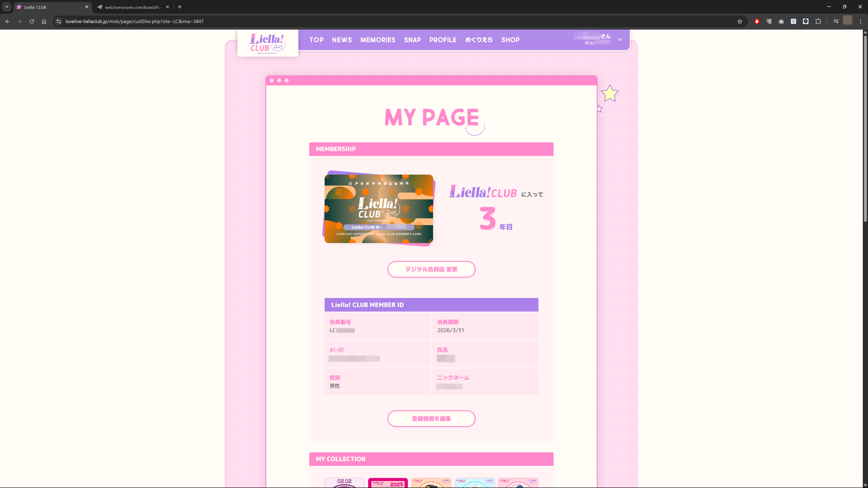Screen dimensions: 868x488
Task: Click the 性別 value 男性
Action: tap(335, 386)
